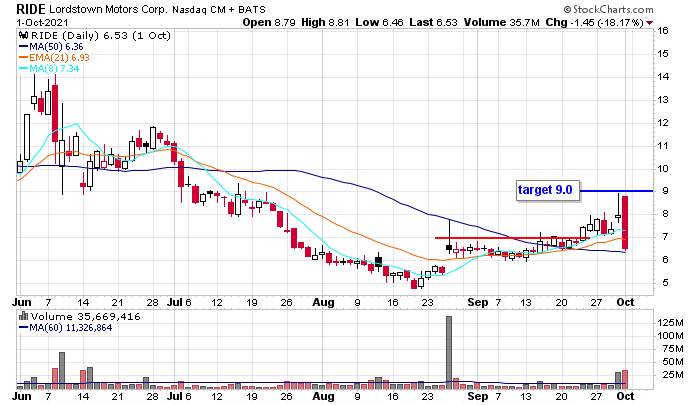Click the 1-Oct-2021 chart date

pyautogui.click(x=42, y=22)
